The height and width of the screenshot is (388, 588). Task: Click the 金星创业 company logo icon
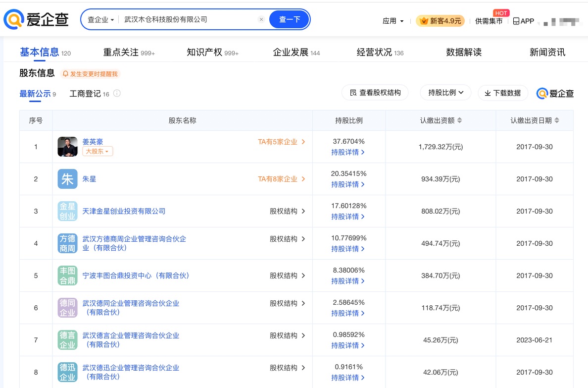point(67,211)
